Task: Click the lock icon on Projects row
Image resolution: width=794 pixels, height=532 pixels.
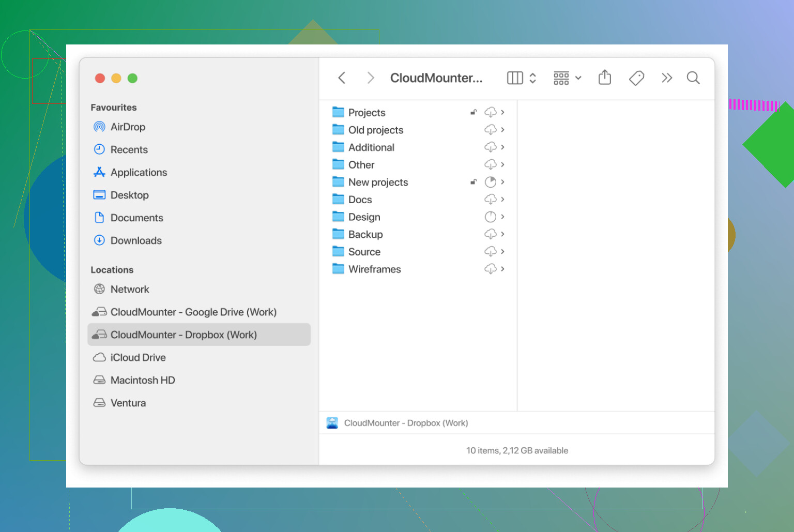Action: (474, 112)
